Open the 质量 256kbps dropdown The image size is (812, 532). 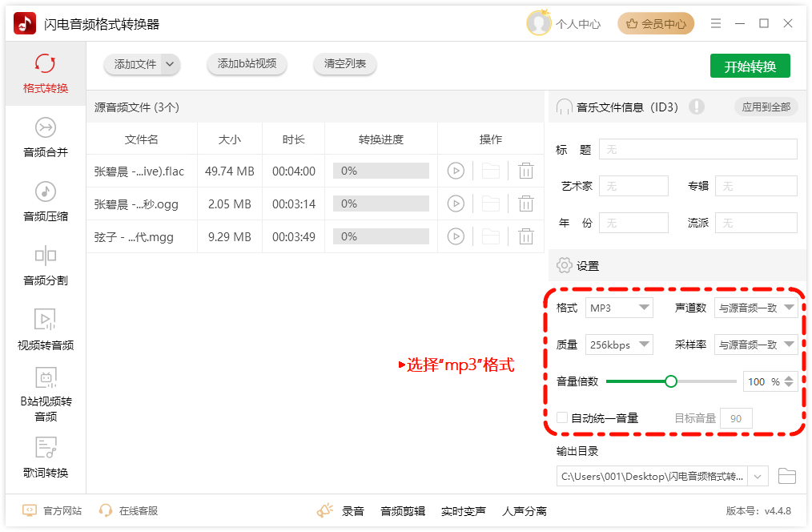coord(619,345)
